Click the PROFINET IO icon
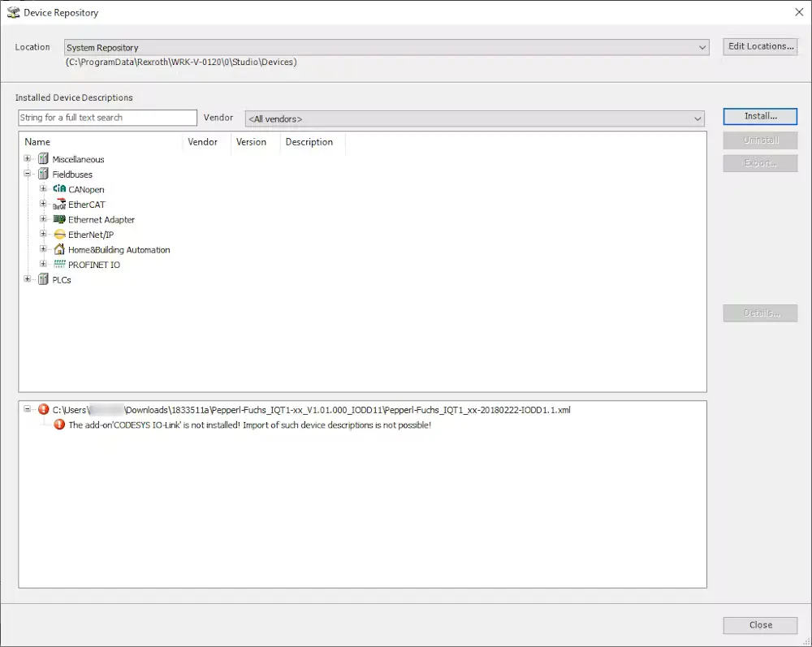 click(x=58, y=265)
